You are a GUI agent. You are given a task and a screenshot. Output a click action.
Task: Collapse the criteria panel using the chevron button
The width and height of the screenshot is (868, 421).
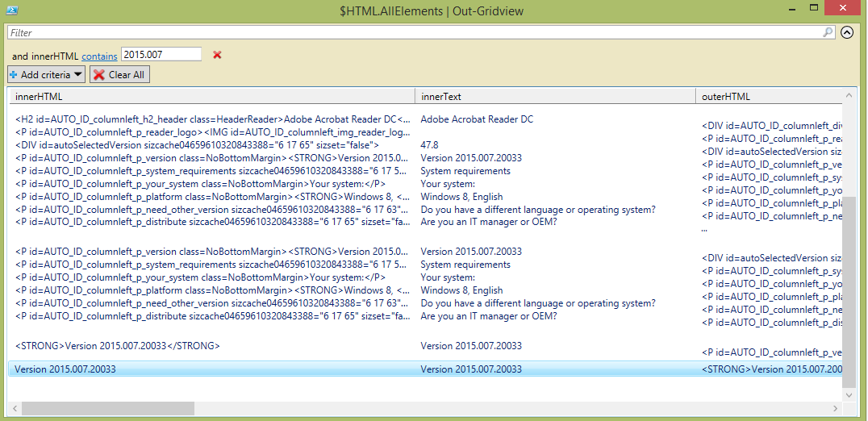click(847, 33)
